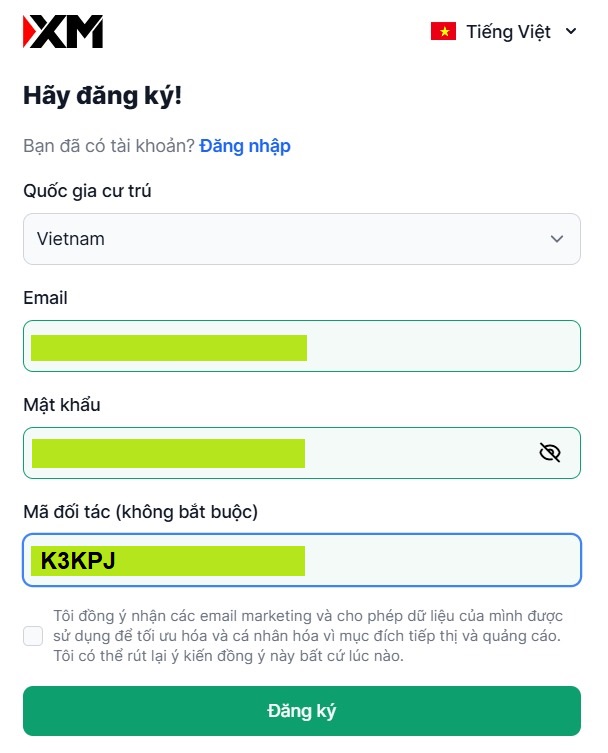Click the Mật khẩu field label
Image resolution: width=608 pixels, height=753 pixels.
[62, 405]
